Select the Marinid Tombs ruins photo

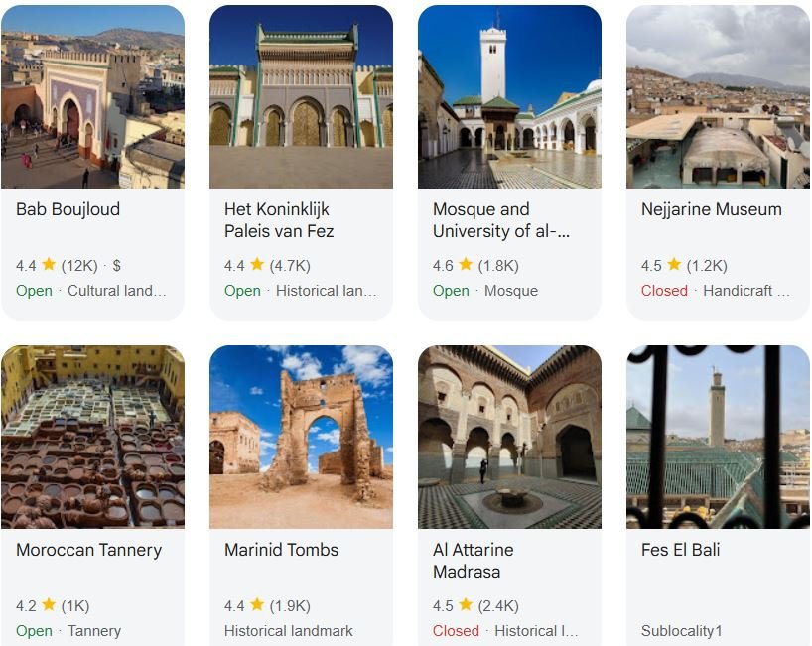303,436
